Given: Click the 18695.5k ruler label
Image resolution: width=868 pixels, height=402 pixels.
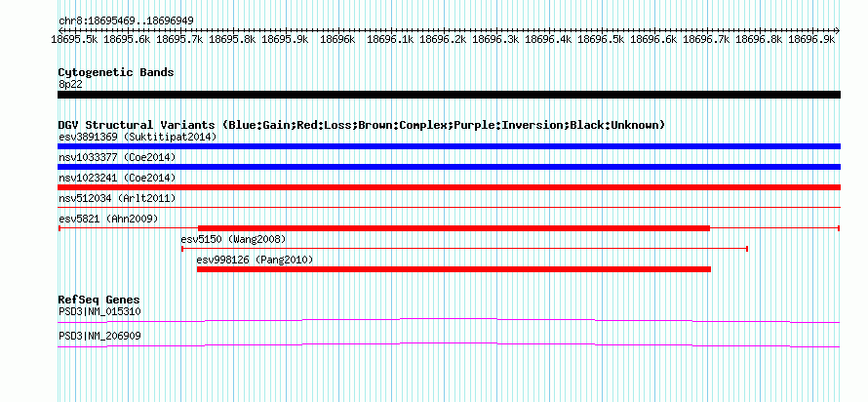Looking at the screenshot, I should coord(75,40).
